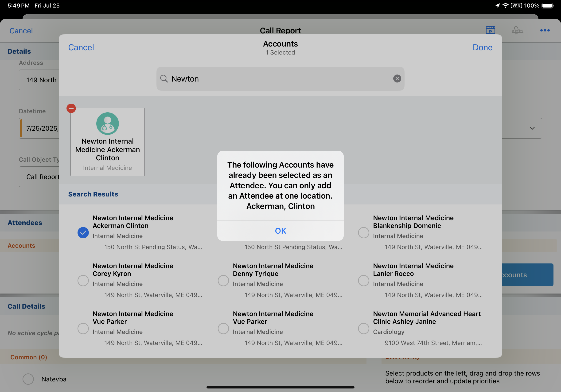The image size is (561, 392).
Task: Click the doctor avatar on selected card
Action: [108, 123]
